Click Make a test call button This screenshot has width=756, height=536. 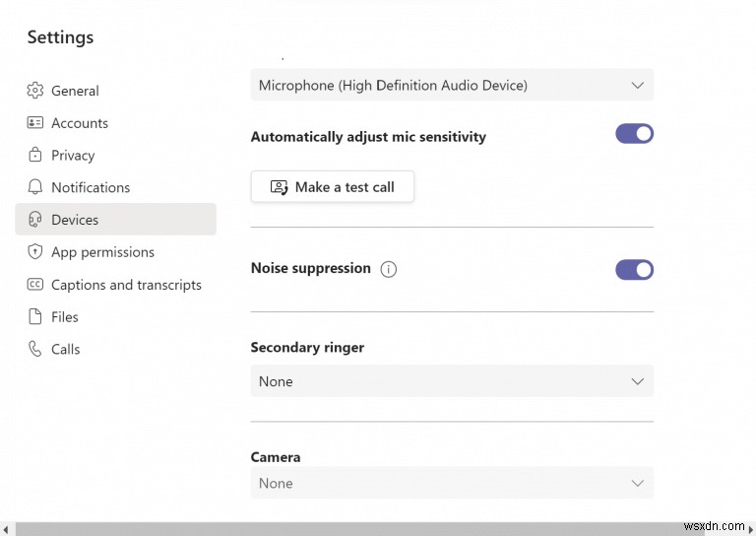click(x=332, y=186)
